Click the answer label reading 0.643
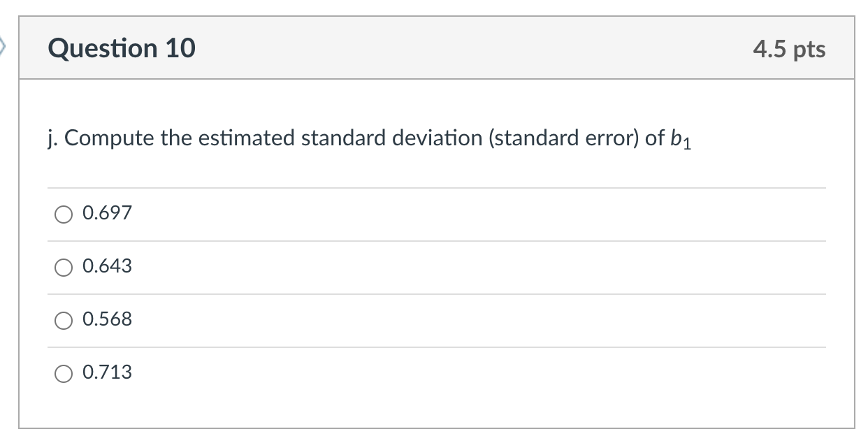Screen dimensions: 868x443 point(106,266)
